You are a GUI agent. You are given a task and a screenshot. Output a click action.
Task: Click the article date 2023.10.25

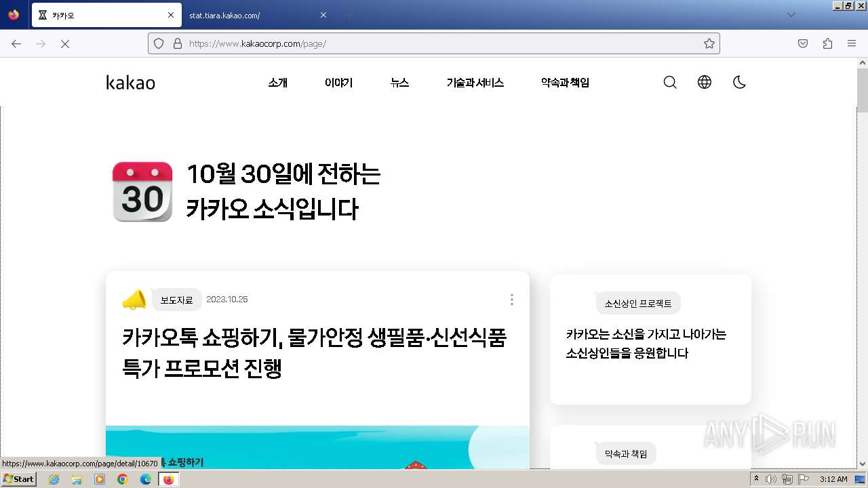coord(227,300)
